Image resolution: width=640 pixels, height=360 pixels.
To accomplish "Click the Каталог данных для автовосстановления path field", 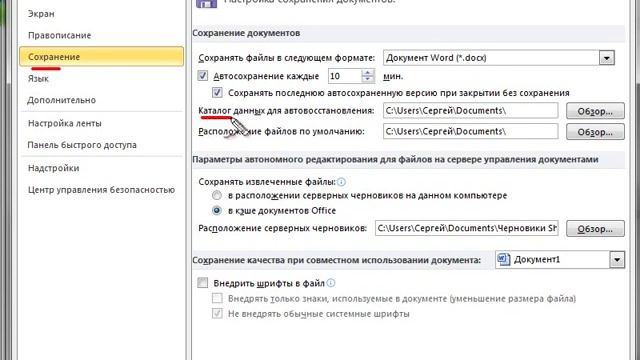I will [x=470, y=111].
